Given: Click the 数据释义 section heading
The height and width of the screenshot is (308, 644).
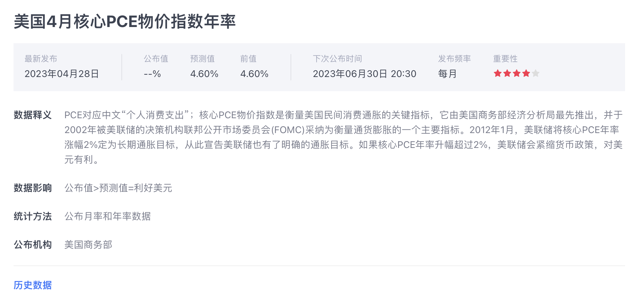Looking at the screenshot, I should (33, 115).
